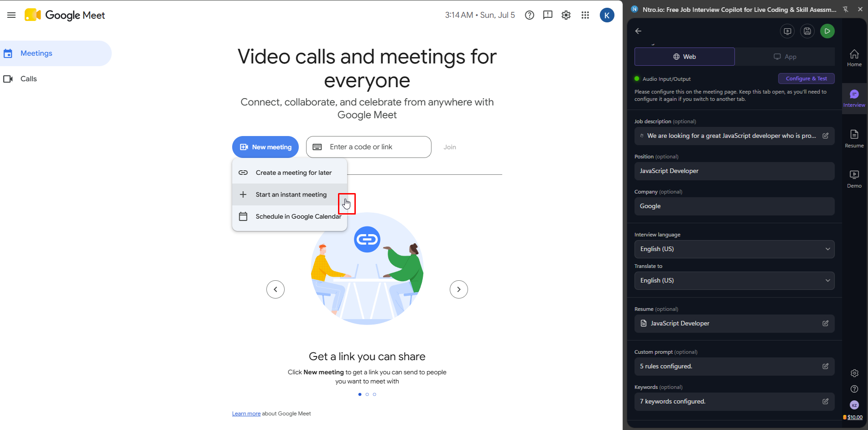Click Configure & Test button
Screen dimensions: 868x430
tap(806, 79)
